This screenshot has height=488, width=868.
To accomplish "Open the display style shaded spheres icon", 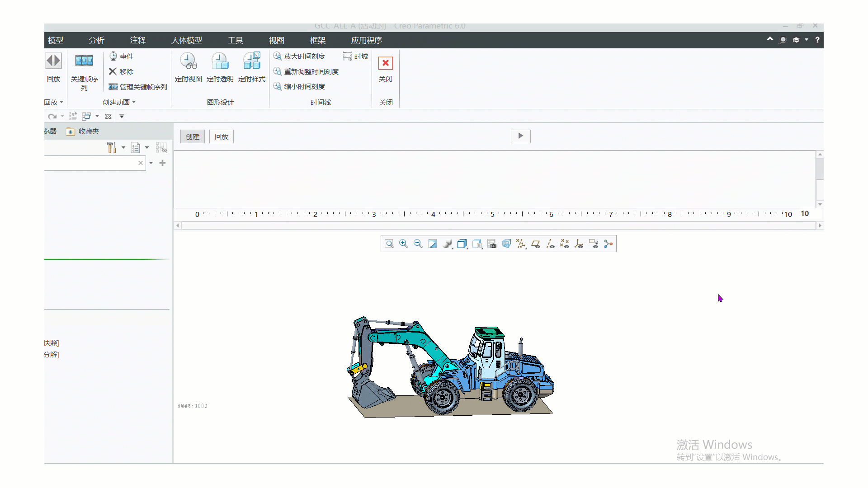I will pyautogui.click(x=448, y=244).
